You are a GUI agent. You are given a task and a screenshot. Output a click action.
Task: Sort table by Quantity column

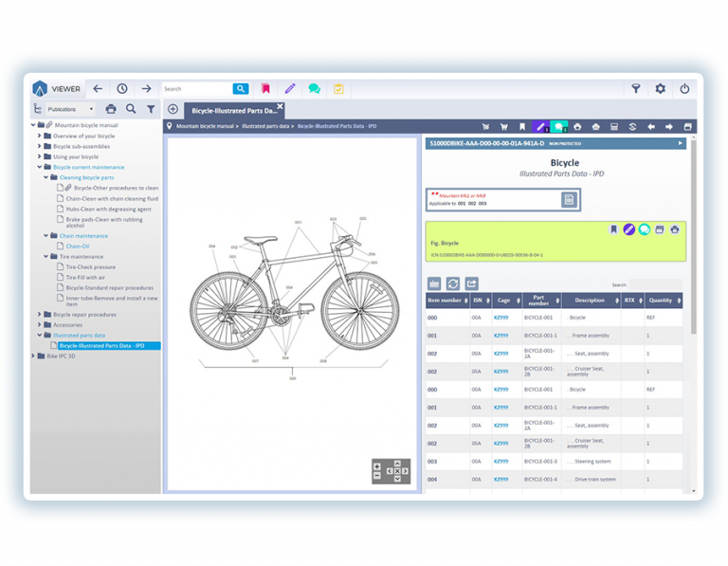(x=664, y=301)
